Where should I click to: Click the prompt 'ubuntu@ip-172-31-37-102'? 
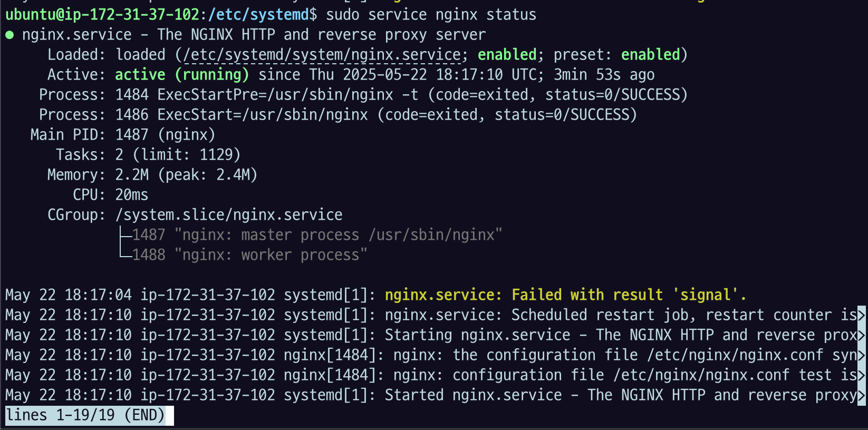[x=102, y=15]
